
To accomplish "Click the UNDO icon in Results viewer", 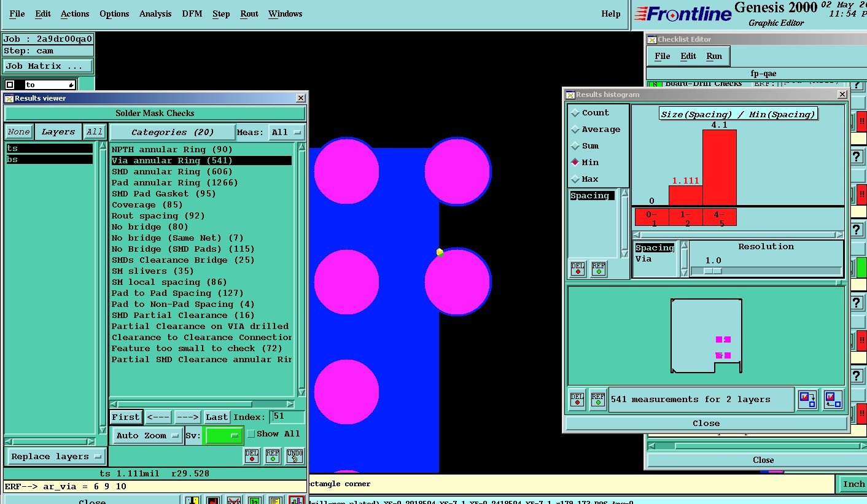I will (x=295, y=456).
